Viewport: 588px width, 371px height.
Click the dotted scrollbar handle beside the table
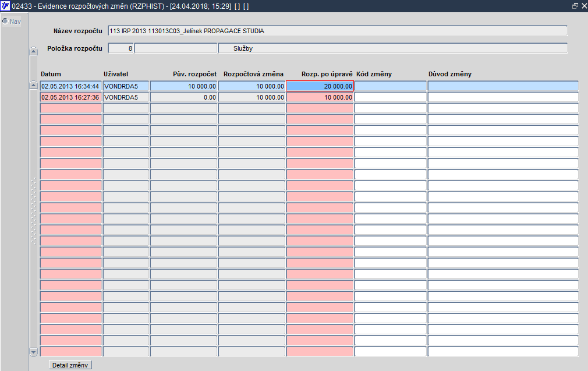tap(33, 211)
